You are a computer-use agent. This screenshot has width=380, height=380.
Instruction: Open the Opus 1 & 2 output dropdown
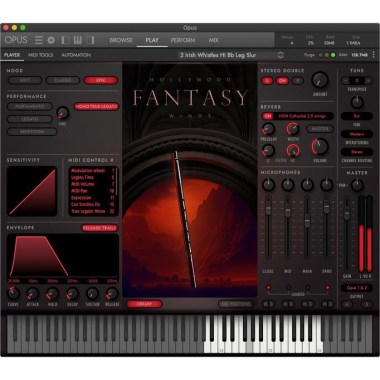pyautogui.click(x=357, y=288)
